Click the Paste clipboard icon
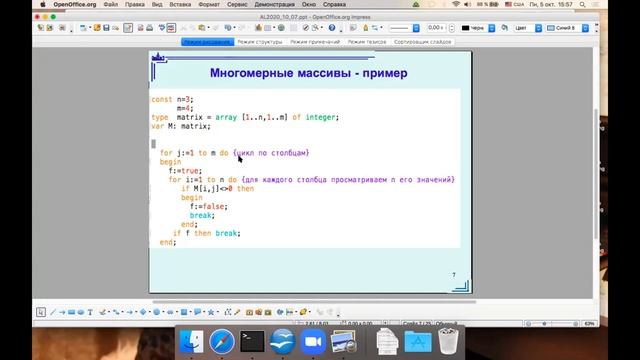This screenshot has height=360, width=640. coord(201,28)
